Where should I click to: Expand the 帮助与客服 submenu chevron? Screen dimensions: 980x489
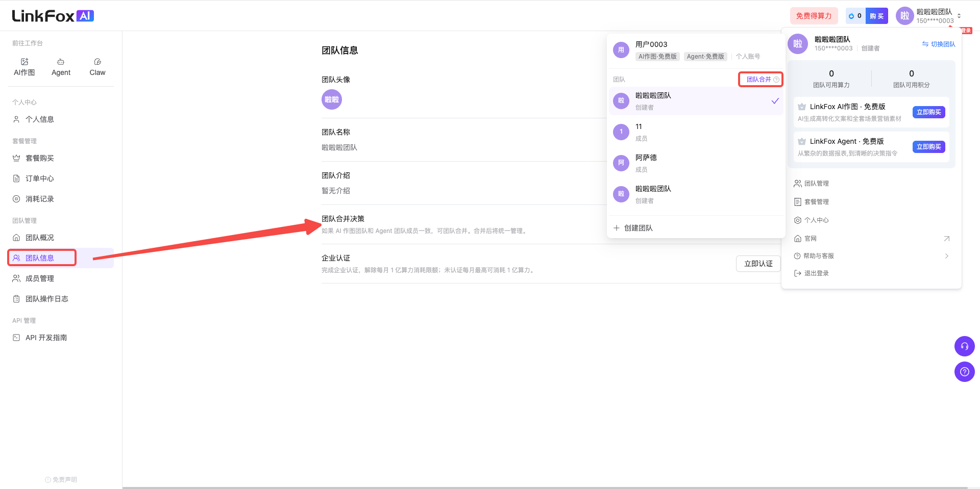coord(946,256)
